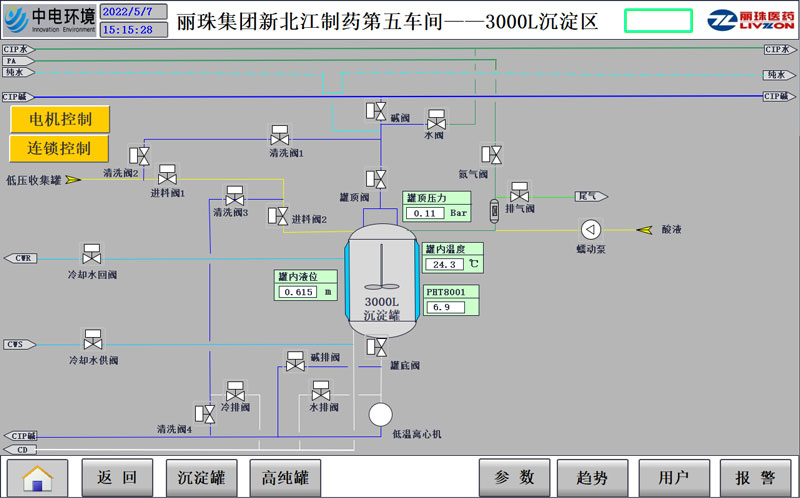Click the 水阀 valve icon
This screenshot has height=498, width=800.
pyautogui.click(x=436, y=119)
